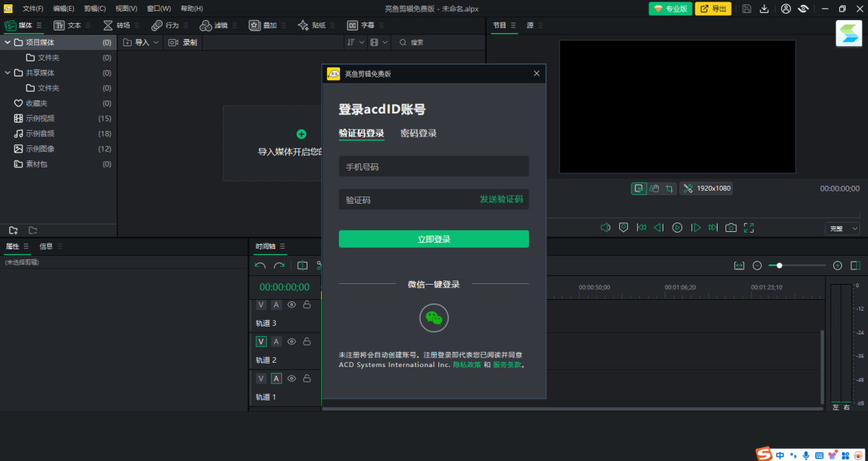Image resolution: width=868 pixels, height=461 pixels.
Task: Hide track 3 with the eye icon
Action: [292, 305]
